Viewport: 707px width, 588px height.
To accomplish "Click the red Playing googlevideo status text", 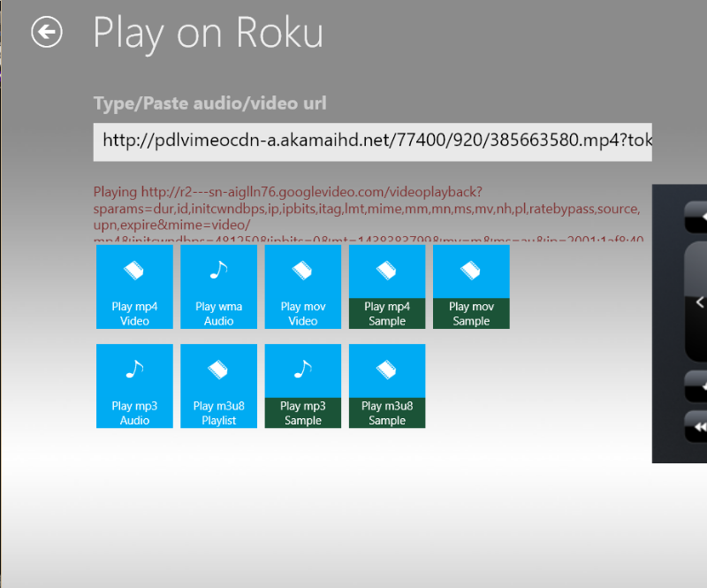I will point(369,213).
